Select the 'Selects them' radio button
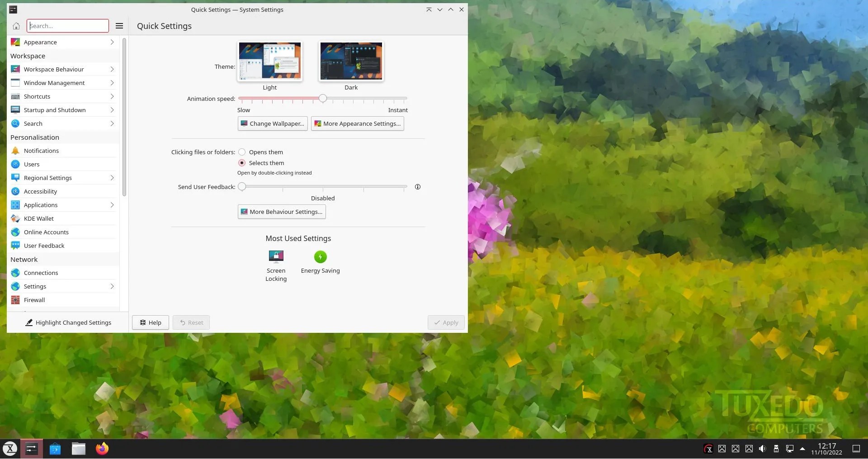The width and height of the screenshot is (868, 459). (x=242, y=163)
